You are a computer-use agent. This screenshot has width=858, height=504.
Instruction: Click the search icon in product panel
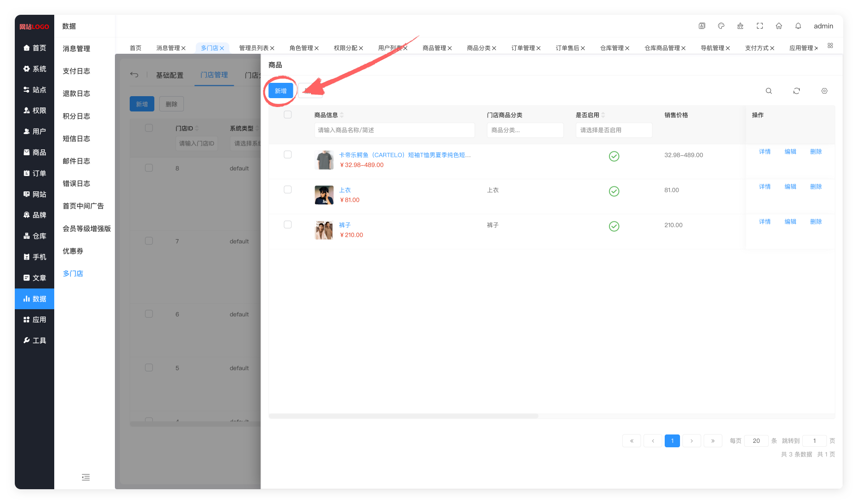[x=768, y=91]
